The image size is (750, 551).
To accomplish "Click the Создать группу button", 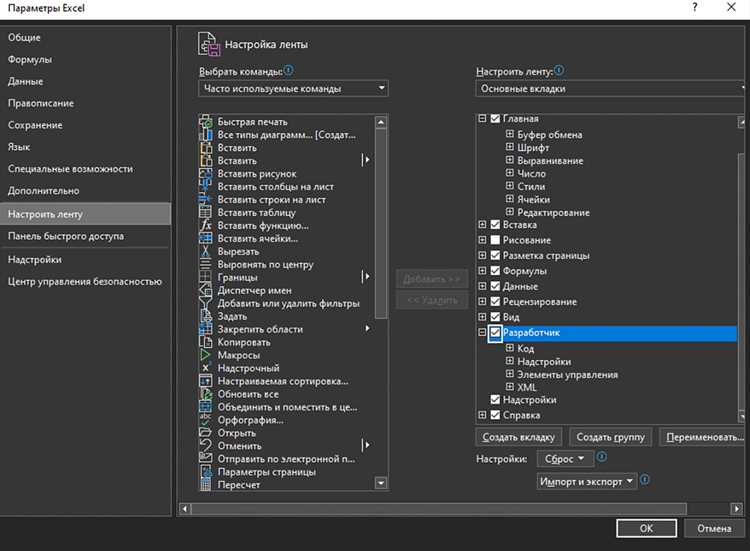I will (x=610, y=437).
